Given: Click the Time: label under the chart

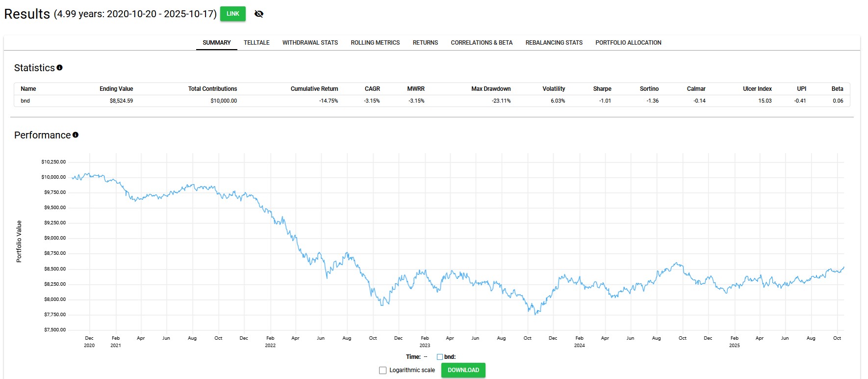Looking at the screenshot, I should click(x=413, y=357).
